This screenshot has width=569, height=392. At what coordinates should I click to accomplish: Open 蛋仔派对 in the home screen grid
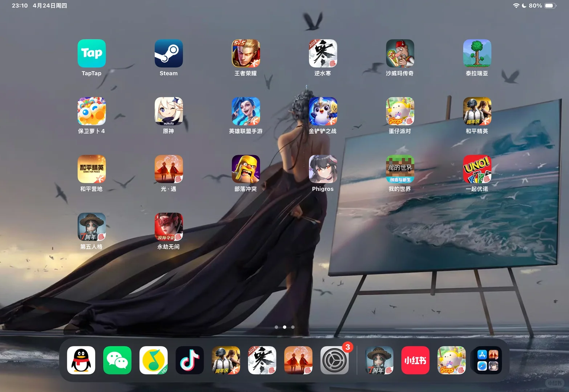(400, 111)
